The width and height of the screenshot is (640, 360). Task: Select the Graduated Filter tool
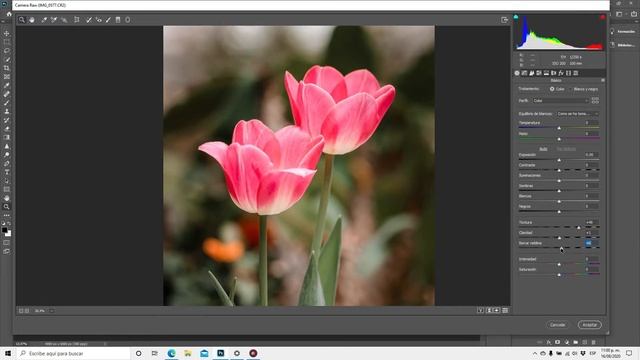[118, 20]
